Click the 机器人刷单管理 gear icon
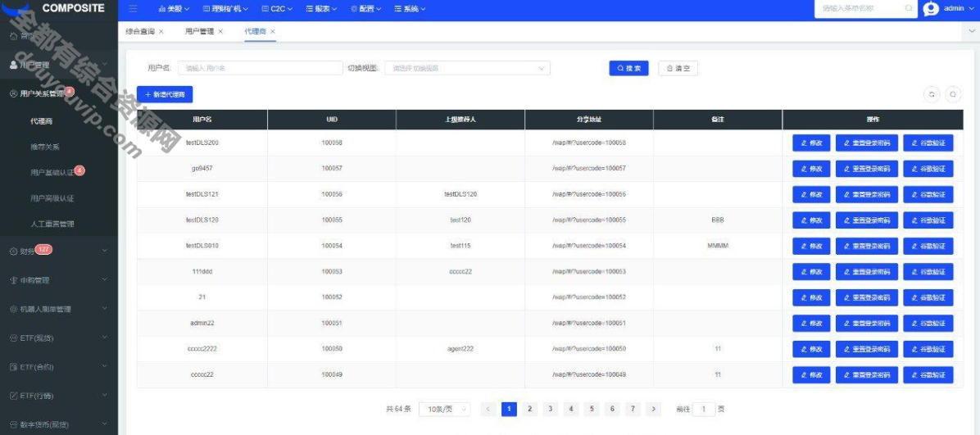The width and height of the screenshot is (980, 435). pyautogui.click(x=14, y=309)
